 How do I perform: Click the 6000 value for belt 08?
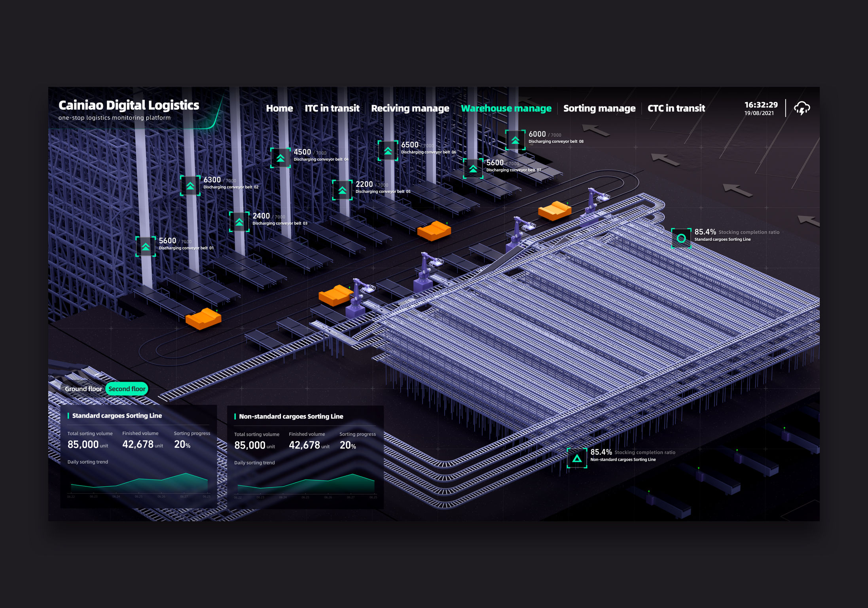click(537, 134)
